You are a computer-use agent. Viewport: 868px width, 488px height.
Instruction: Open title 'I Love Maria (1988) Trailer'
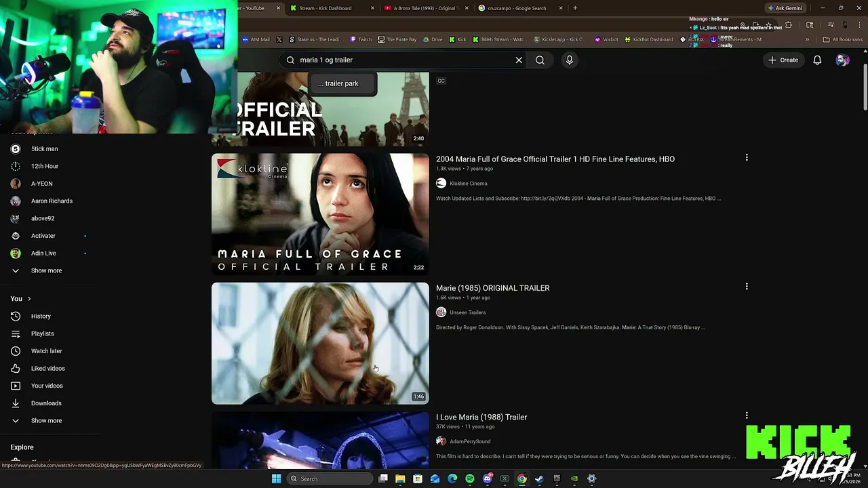[481, 417]
